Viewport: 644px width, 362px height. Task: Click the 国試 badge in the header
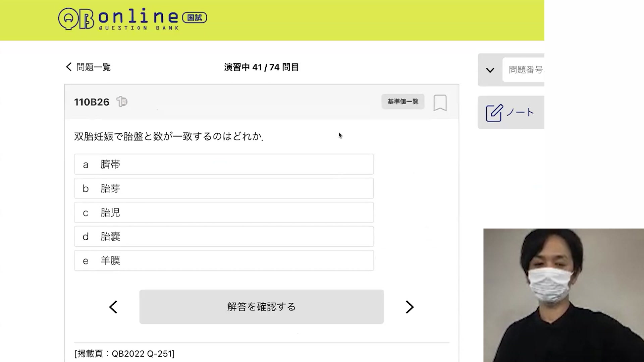pyautogui.click(x=195, y=18)
